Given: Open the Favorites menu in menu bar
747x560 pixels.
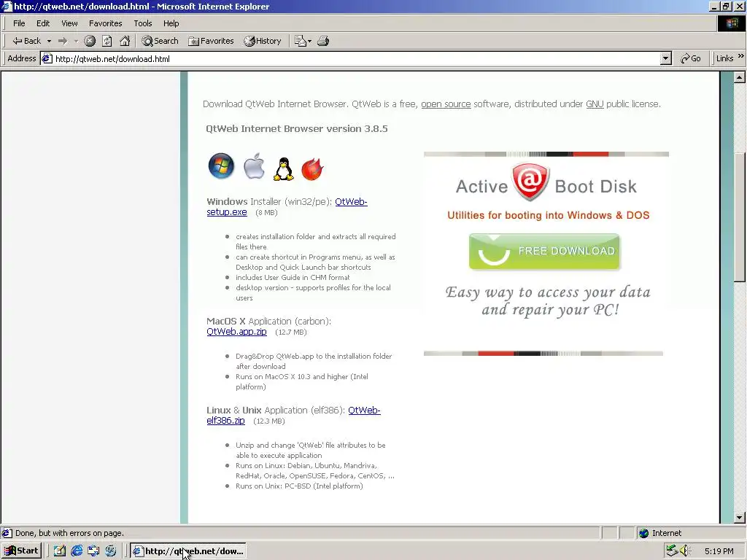Looking at the screenshot, I should click(105, 23).
